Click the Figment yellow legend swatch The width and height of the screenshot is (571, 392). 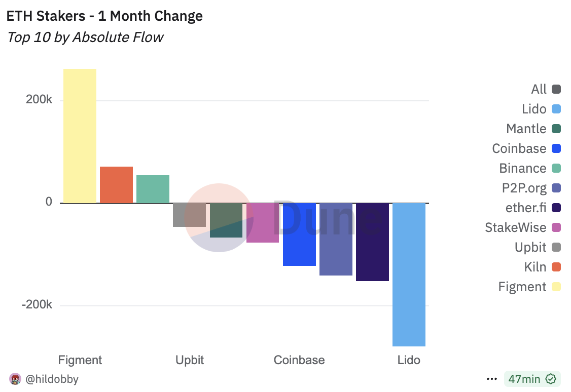click(556, 287)
